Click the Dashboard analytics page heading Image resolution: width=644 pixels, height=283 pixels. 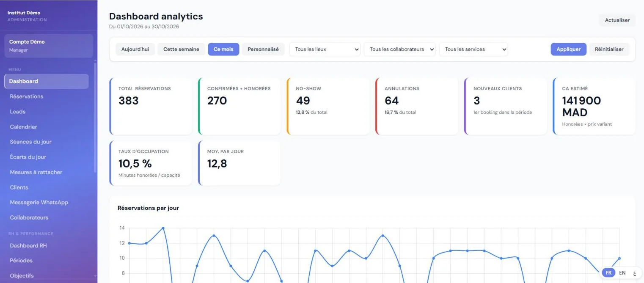156,16
